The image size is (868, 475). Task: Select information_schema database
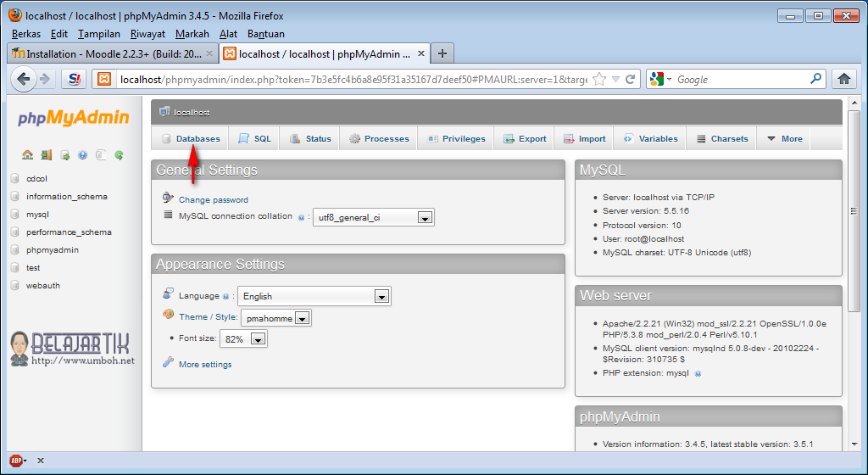coord(66,197)
